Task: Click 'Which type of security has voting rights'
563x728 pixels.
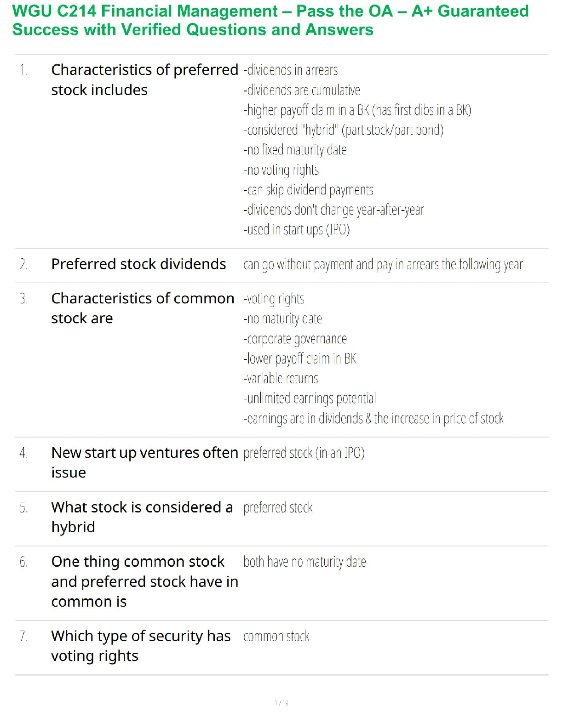Action: point(141,646)
